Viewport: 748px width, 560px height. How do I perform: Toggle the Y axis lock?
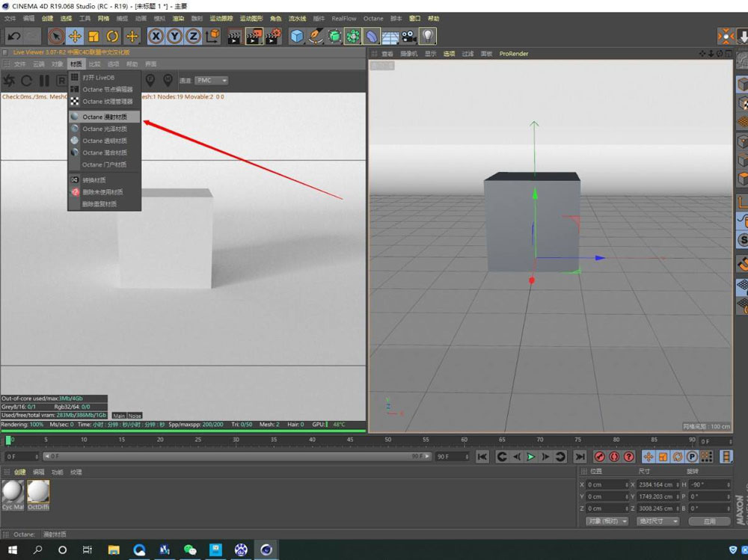(x=174, y=36)
